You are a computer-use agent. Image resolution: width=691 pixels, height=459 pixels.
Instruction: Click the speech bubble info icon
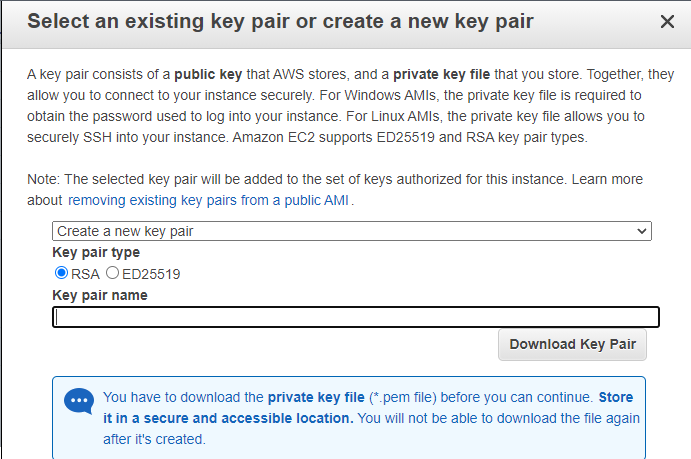click(78, 402)
